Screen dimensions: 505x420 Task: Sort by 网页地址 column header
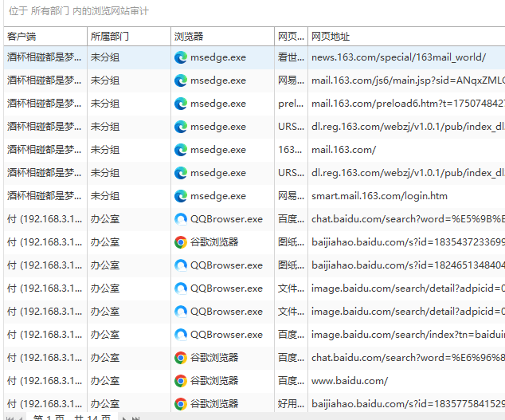(x=406, y=37)
